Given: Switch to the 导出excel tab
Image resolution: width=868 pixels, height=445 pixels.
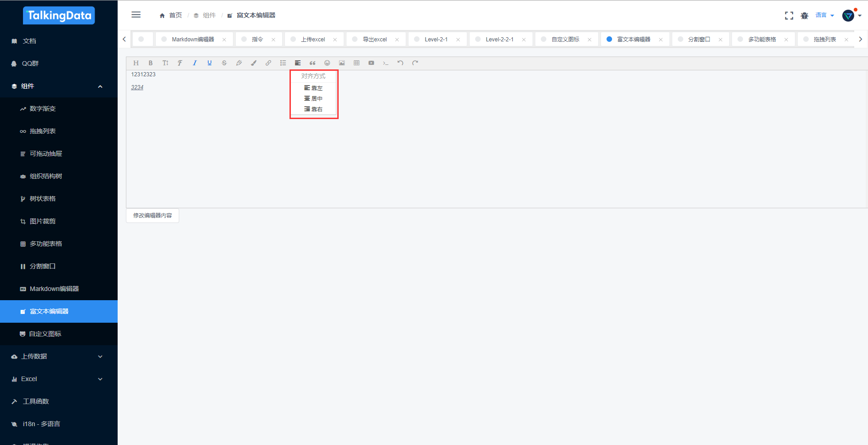Looking at the screenshot, I should coord(375,40).
